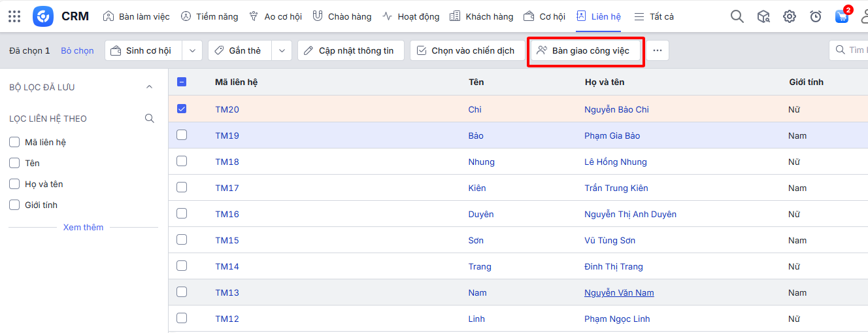Click the Bỏ chọn link
Viewport: 868px width, 333px height.
(77, 50)
